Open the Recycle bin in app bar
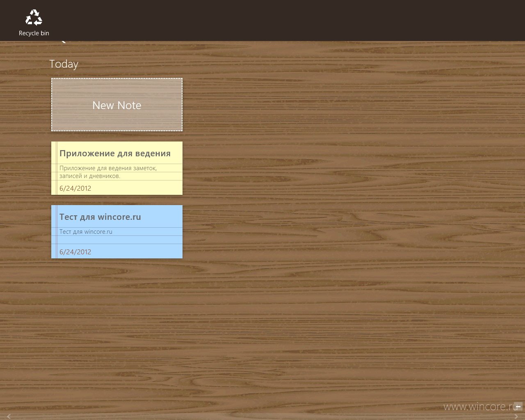Image resolution: width=525 pixels, height=420 pixels. [34, 22]
